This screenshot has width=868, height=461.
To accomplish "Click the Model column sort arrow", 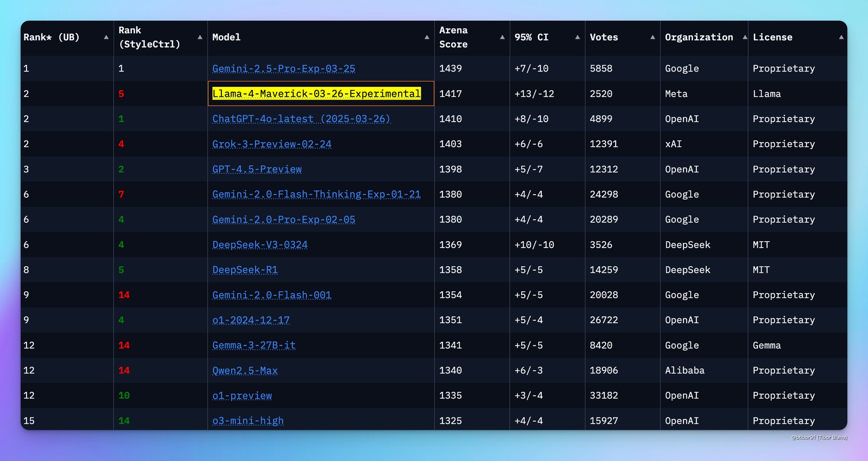I will [427, 37].
